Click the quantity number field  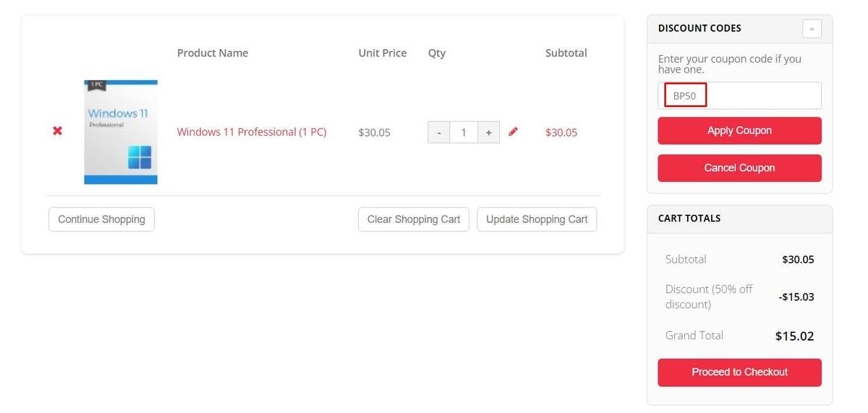coord(464,132)
